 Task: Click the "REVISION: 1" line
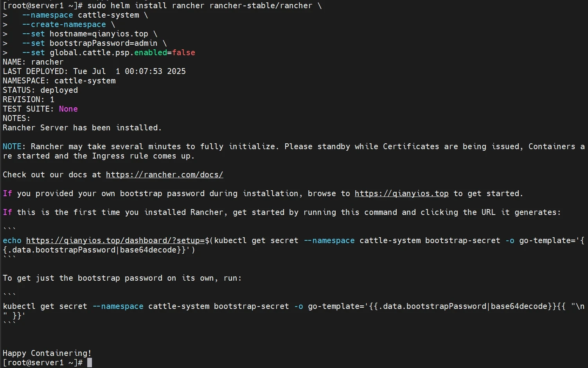tap(29, 99)
